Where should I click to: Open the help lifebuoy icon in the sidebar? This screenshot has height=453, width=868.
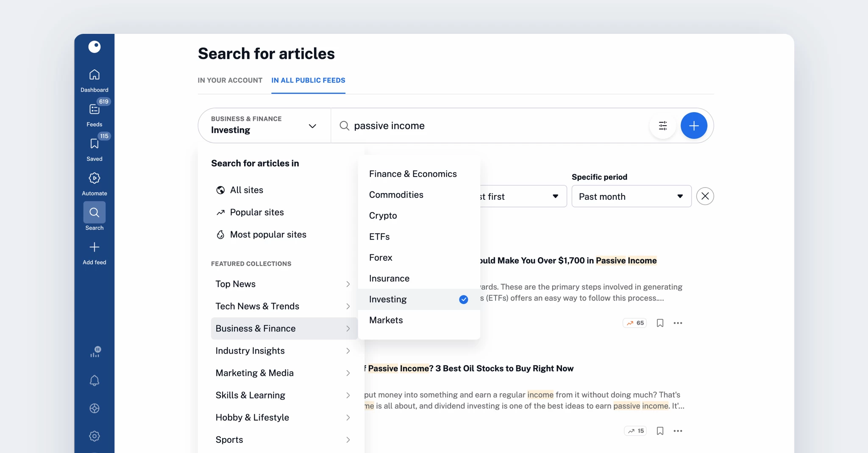tap(95, 408)
